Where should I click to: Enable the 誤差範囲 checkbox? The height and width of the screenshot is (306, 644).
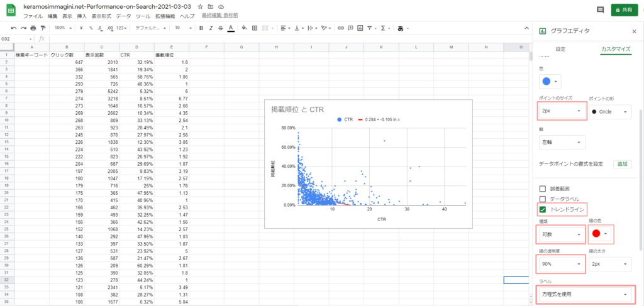[x=543, y=189]
